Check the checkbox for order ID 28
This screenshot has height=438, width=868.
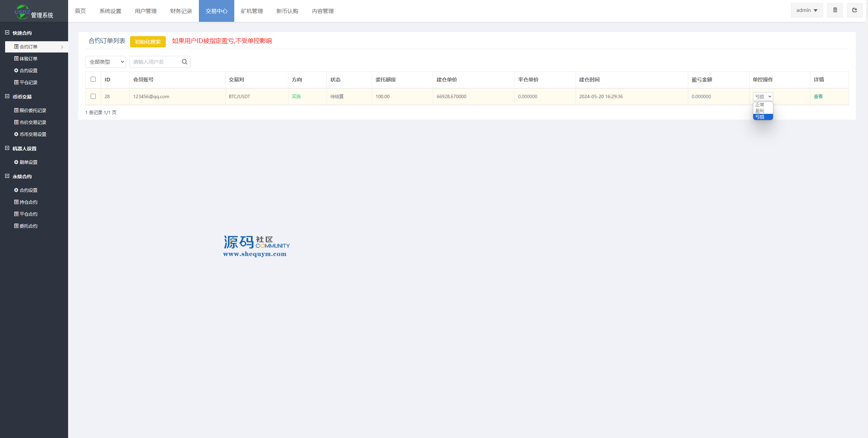click(93, 96)
